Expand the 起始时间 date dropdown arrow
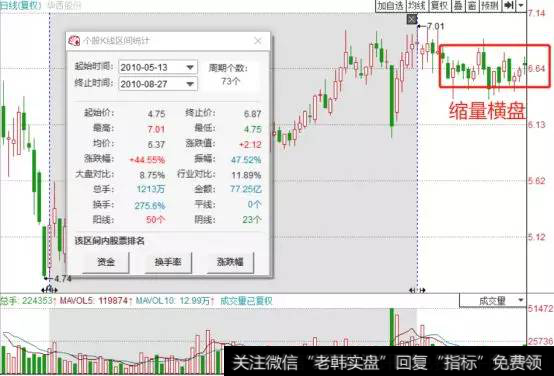This screenshot has width=554, height=376. (x=190, y=67)
